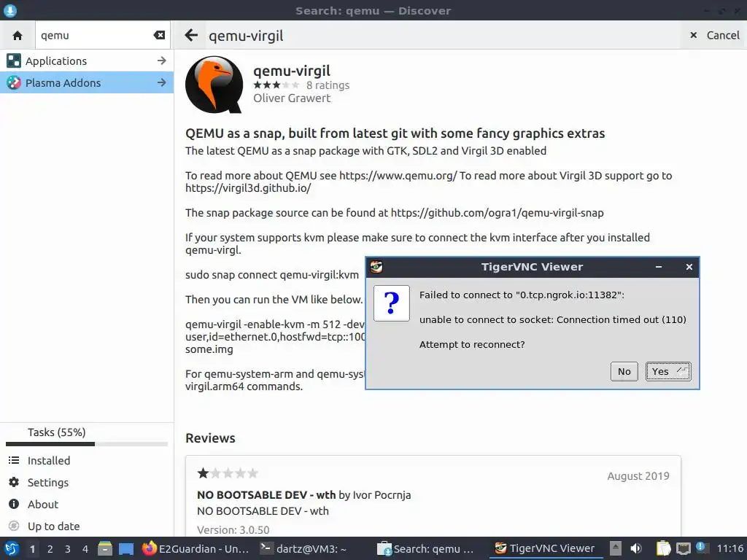The height and width of the screenshot is (560, 747).
Task: Switch to virtual desktop 4
Action: 85,549
